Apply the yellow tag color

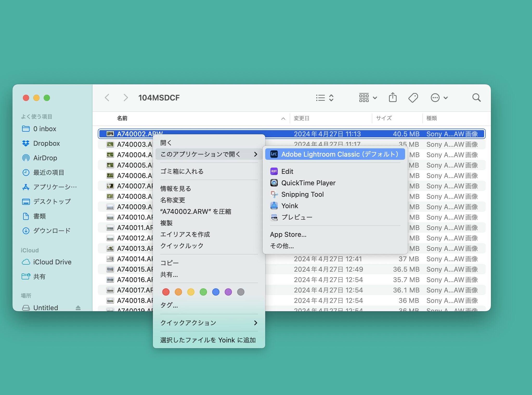coord(191,292)
